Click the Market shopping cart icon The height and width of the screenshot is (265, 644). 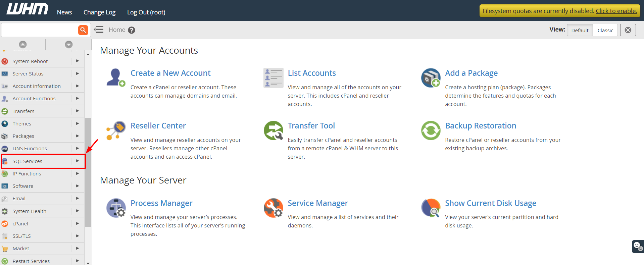pos(5,249)
